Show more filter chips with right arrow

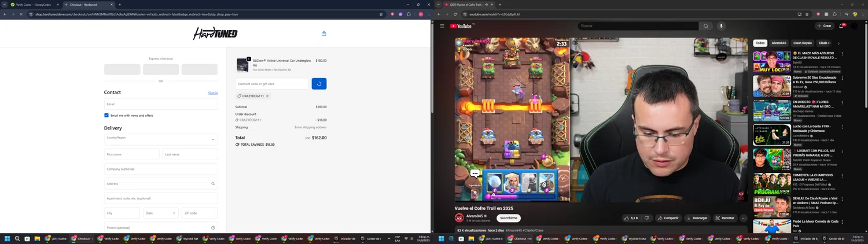[838, 43]
